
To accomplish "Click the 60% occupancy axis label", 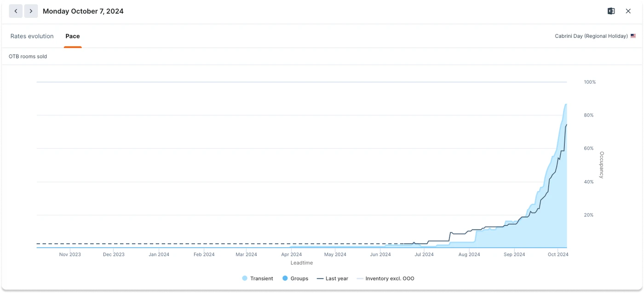I will pyautogui.click(x=589, y=148).
